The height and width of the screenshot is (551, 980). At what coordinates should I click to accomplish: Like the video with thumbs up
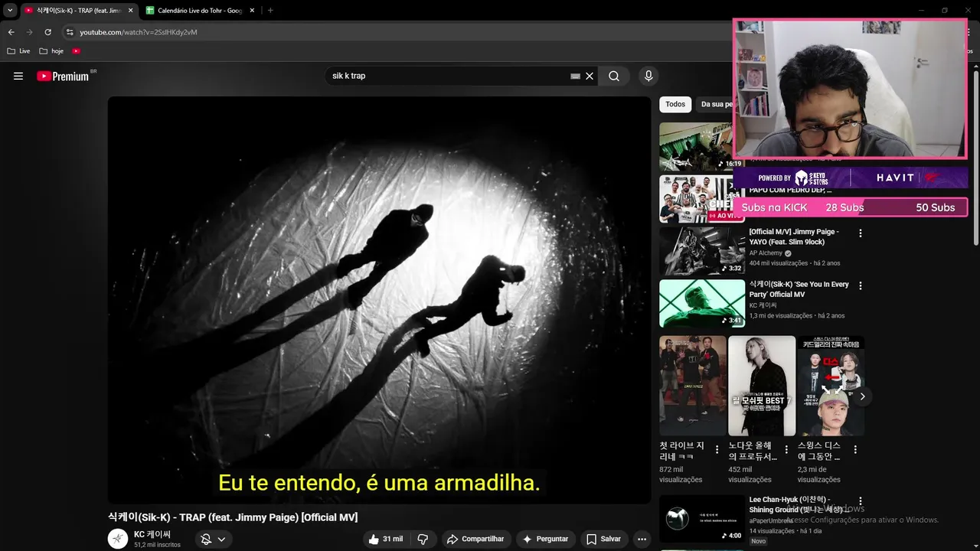tap(385, 539)
